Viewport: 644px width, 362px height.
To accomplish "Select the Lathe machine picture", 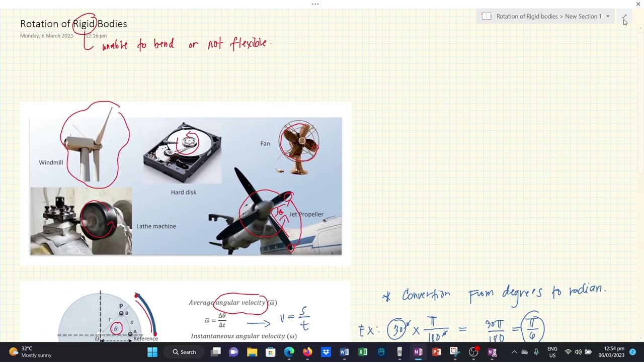I will pos(81,221).
